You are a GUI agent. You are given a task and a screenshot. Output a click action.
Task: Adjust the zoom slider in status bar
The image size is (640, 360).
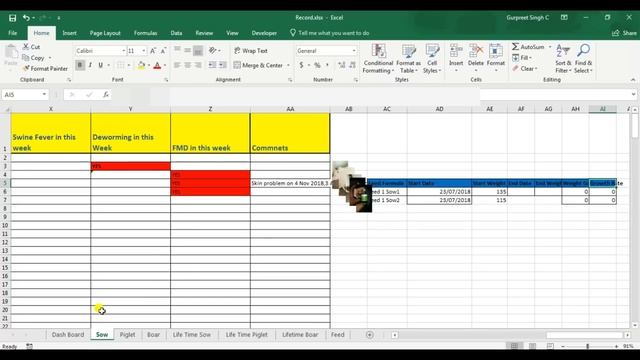(x=588, y=346)
